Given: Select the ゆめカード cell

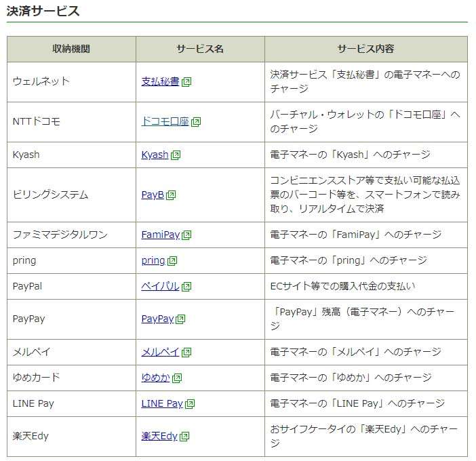Looking at the screenshot, I should tap(71, 378).
